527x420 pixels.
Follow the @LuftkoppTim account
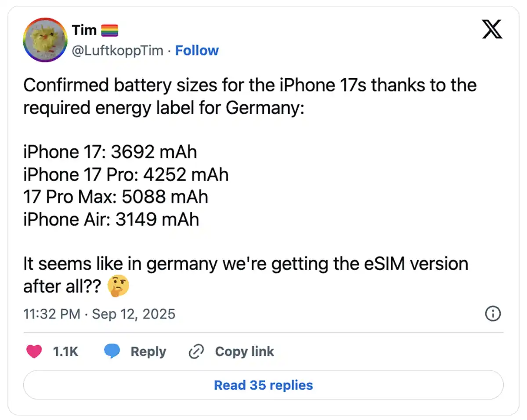[x=197, y=51]
